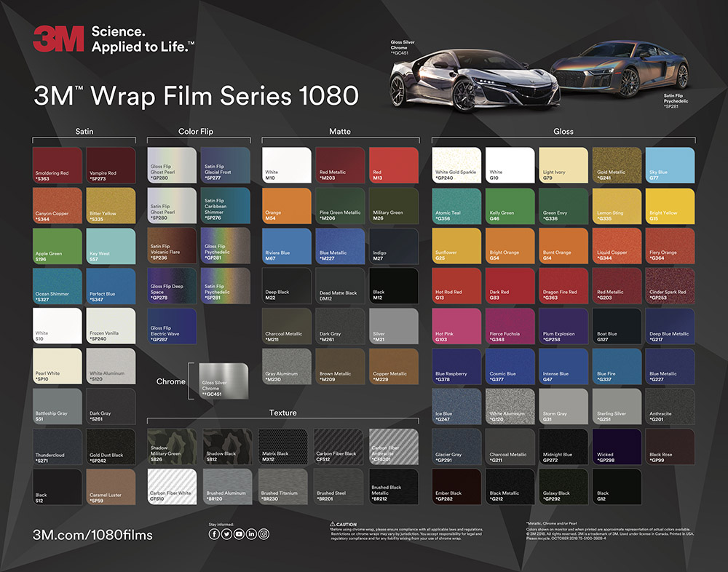This screenshot has width=728, height=572.
Task: Pick the Copper Metallic M229 swatch
Action: [394, 366]
